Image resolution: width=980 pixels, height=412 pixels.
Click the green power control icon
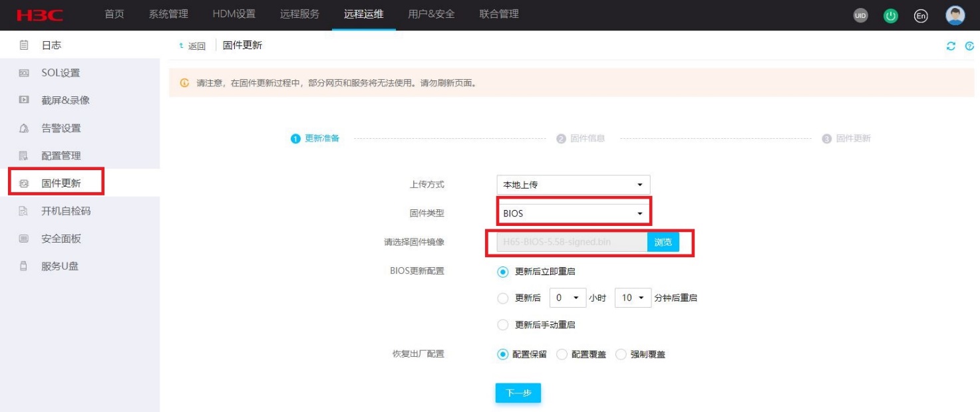tap(890, 15)
